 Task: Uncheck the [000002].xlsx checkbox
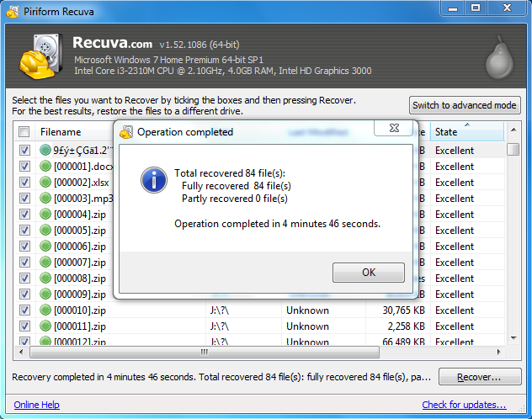point(24,182)
